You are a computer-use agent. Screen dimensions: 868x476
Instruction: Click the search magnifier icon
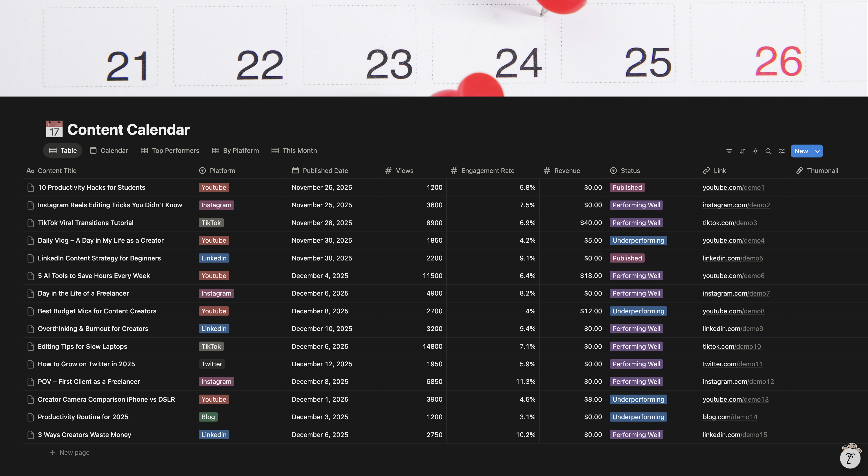tap(768, 151)
